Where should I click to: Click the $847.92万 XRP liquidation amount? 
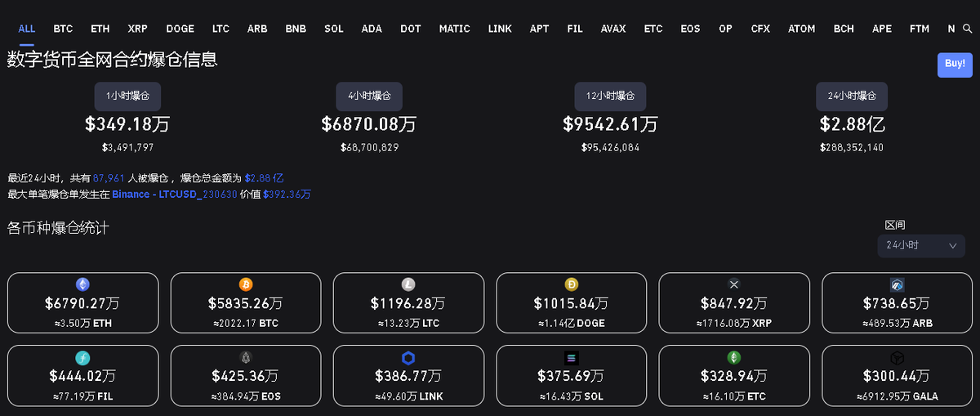tap(734, 304)
